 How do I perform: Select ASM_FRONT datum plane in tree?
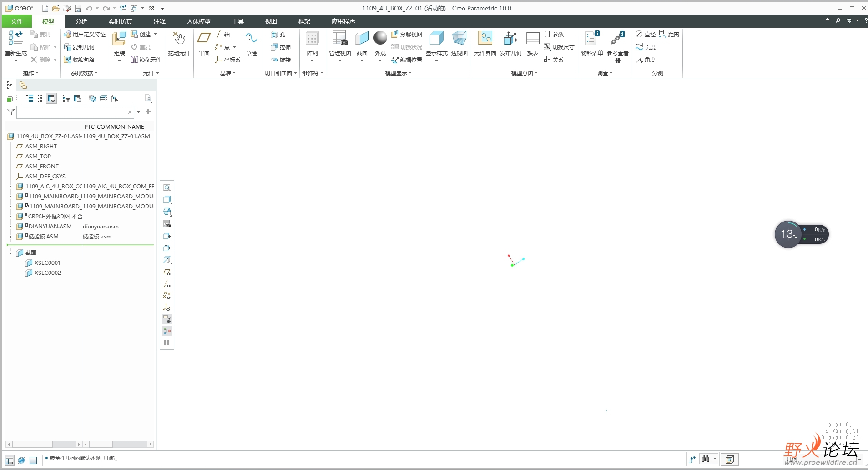(x=37, y=167)
